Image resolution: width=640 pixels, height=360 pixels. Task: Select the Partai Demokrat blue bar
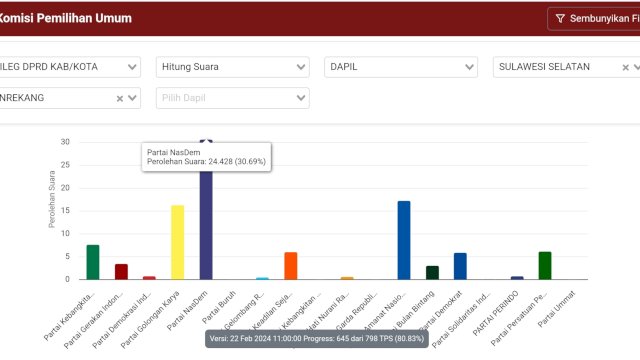coord(460,266)
